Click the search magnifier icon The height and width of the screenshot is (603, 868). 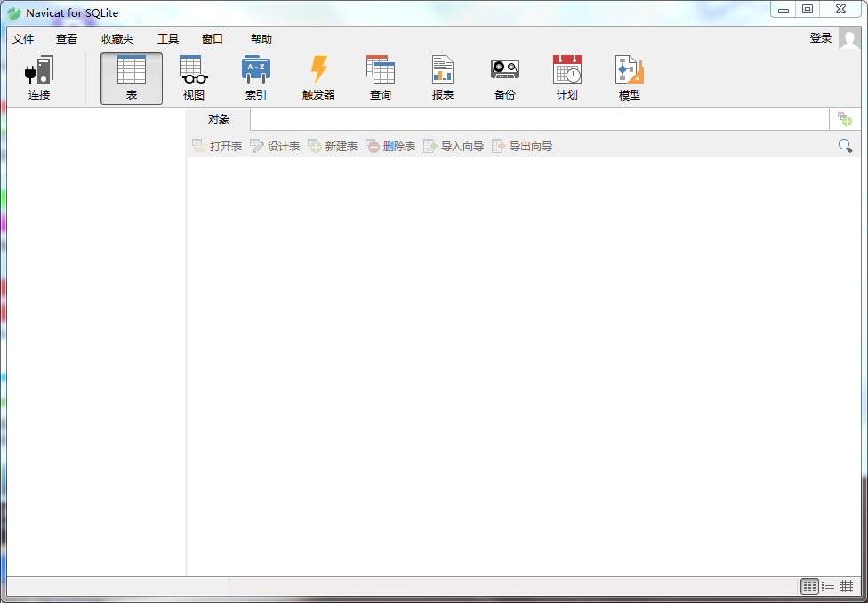pos(845,146)
